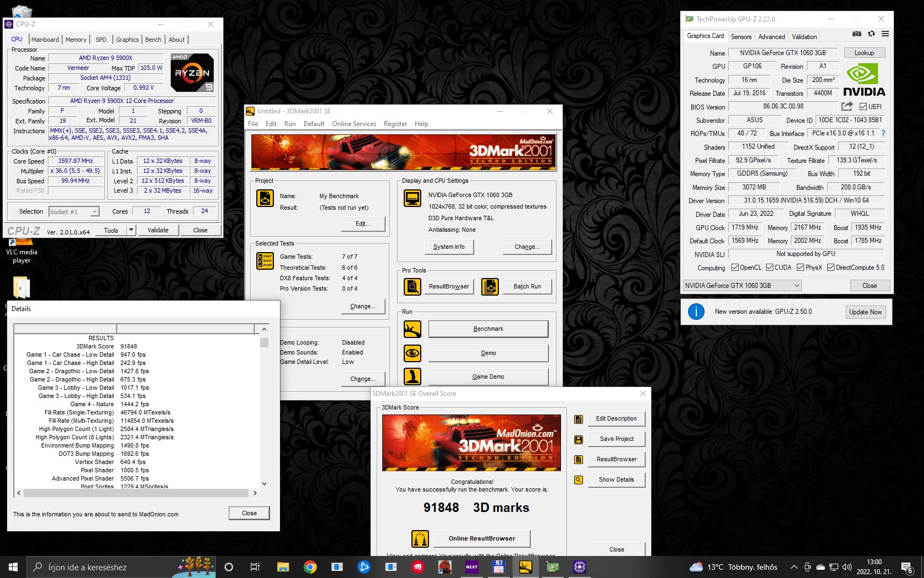
Task: Click the Validate button in CPU-Z
Action: (x=158, y=230)
